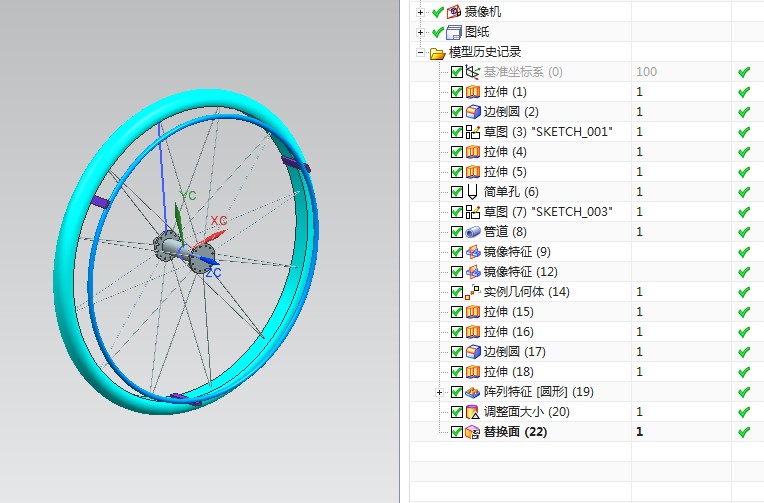Click the extrude icon of 拉伸 (5)
Screen dimensions: 764x503
pos(473,172)
